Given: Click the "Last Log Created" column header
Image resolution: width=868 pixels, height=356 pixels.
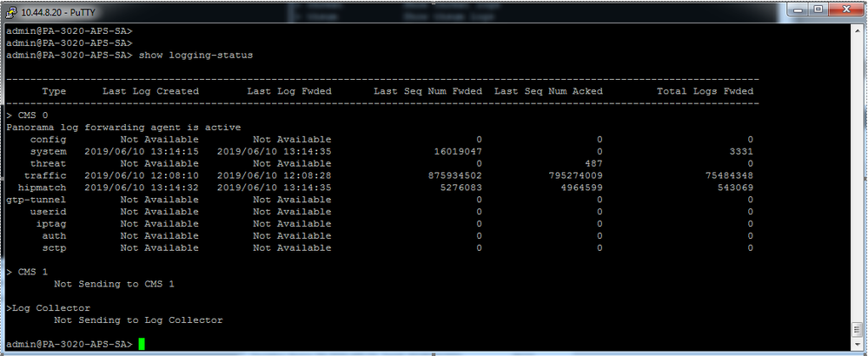Looking at the screenshot, I should [x=150, y=91].
